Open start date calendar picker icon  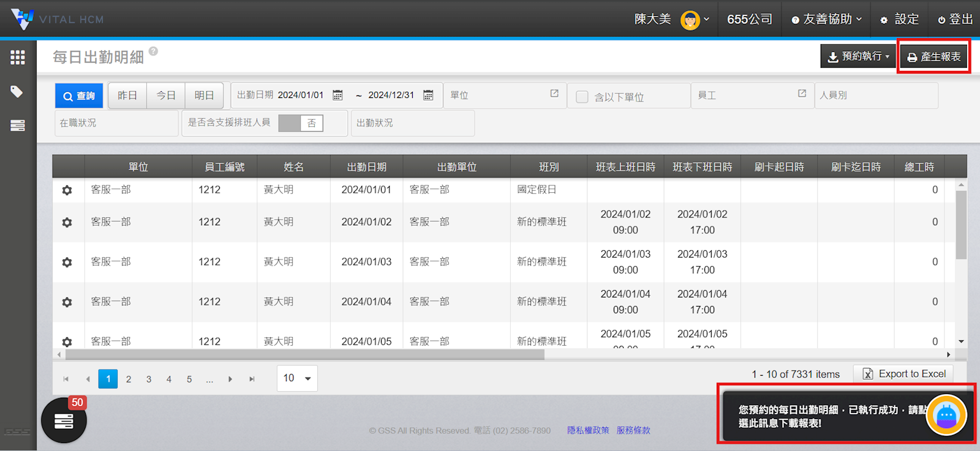pyautogui.click(x=337, y=95)
